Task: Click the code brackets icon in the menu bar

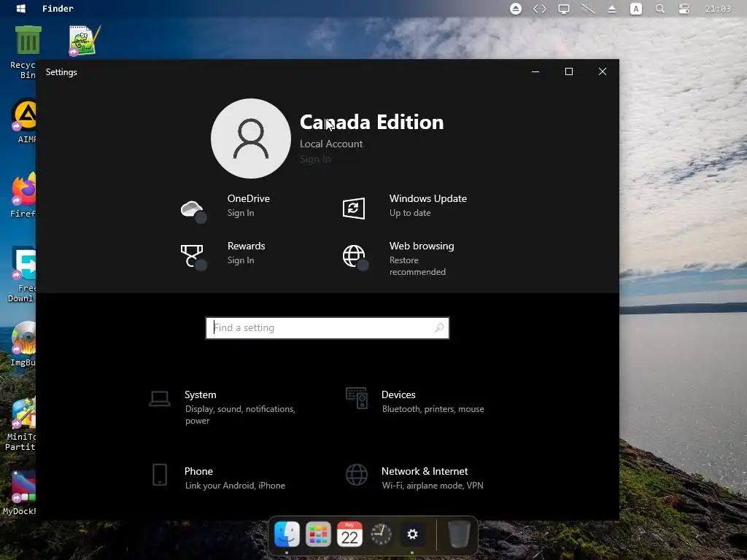Action: [x=539, y=9]
